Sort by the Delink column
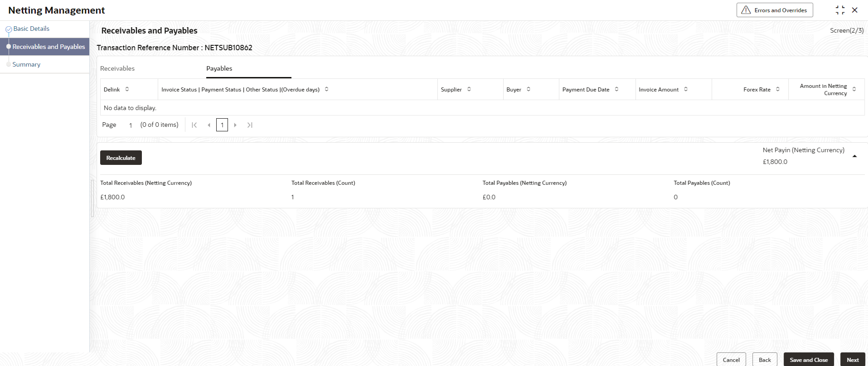The image size is (868, 366). tap(127, 89)
